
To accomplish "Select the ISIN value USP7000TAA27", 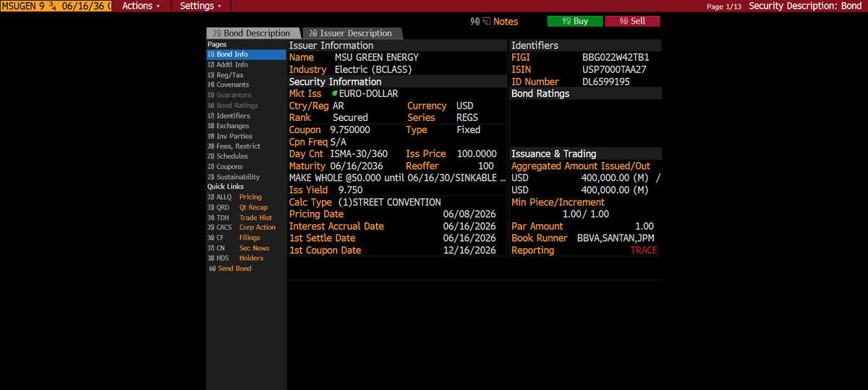I will (614, 69).
